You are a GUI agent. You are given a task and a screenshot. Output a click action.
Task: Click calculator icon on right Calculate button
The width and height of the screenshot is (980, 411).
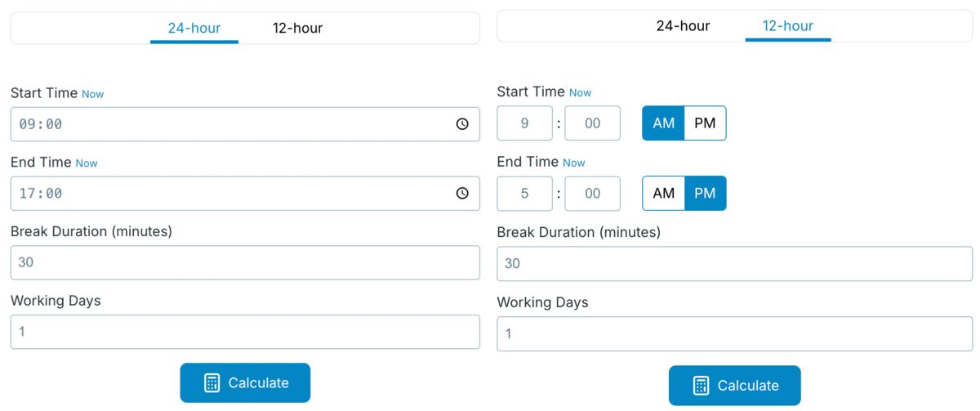pyautogui.click(x=701, y=386)
